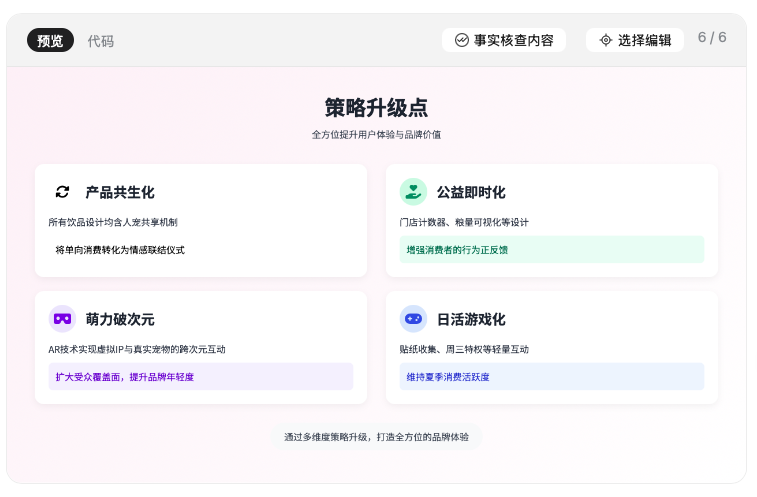Screen dimensions: 757x497
Task: Click the checkmark icon in 事实核查内容
Action: click(x=462, y=40)
